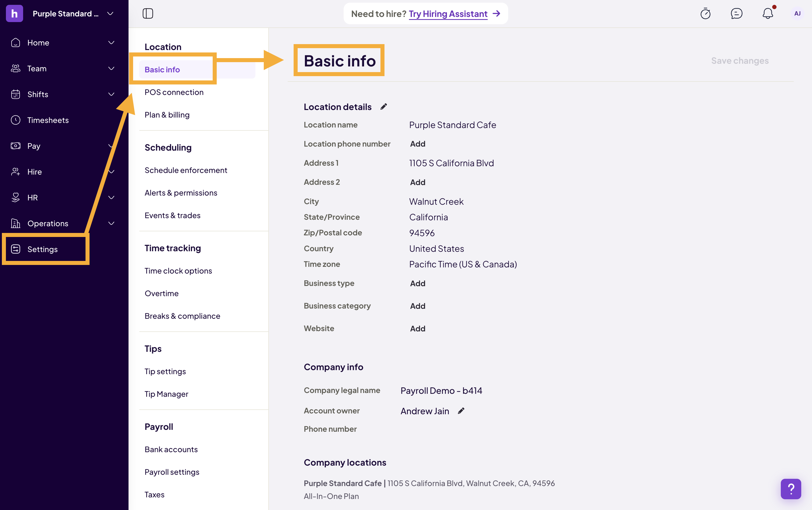Open the AJ user avatar menu

pos(797,13)
